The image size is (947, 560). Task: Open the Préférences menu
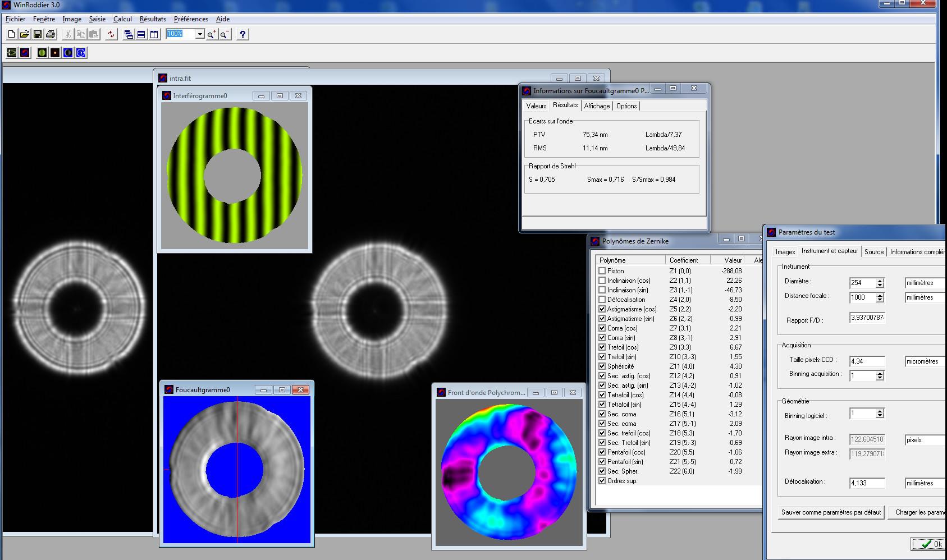coord(191,19)
